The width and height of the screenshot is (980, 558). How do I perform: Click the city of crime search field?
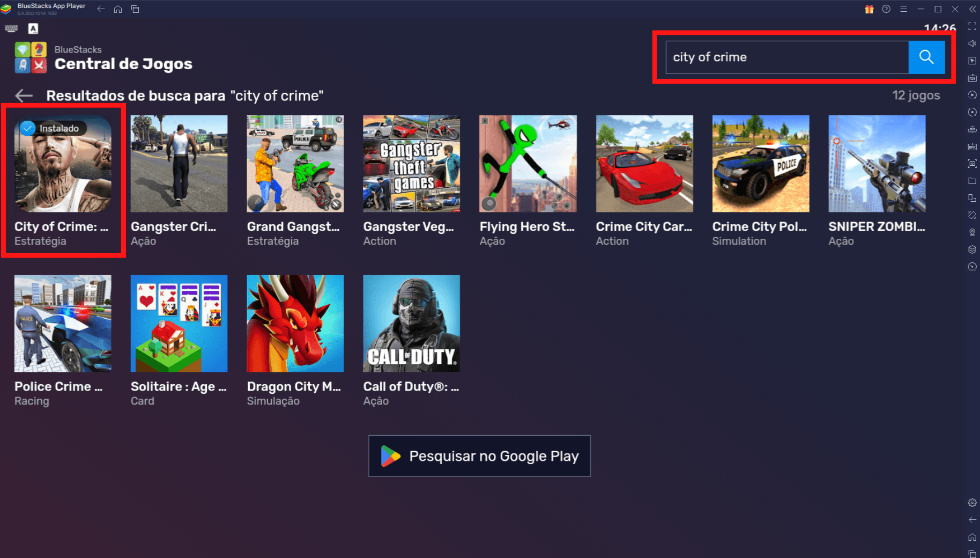[x=787, y=57]
